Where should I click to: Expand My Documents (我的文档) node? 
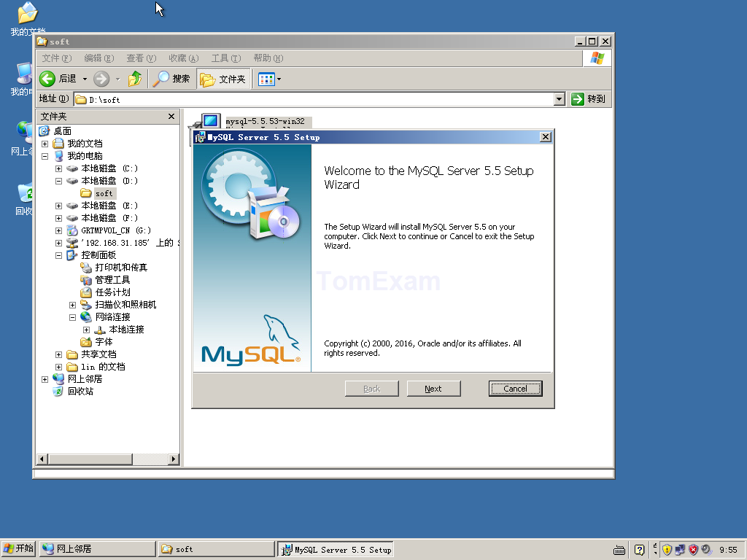pyautogui.click(x=44, y=144)
